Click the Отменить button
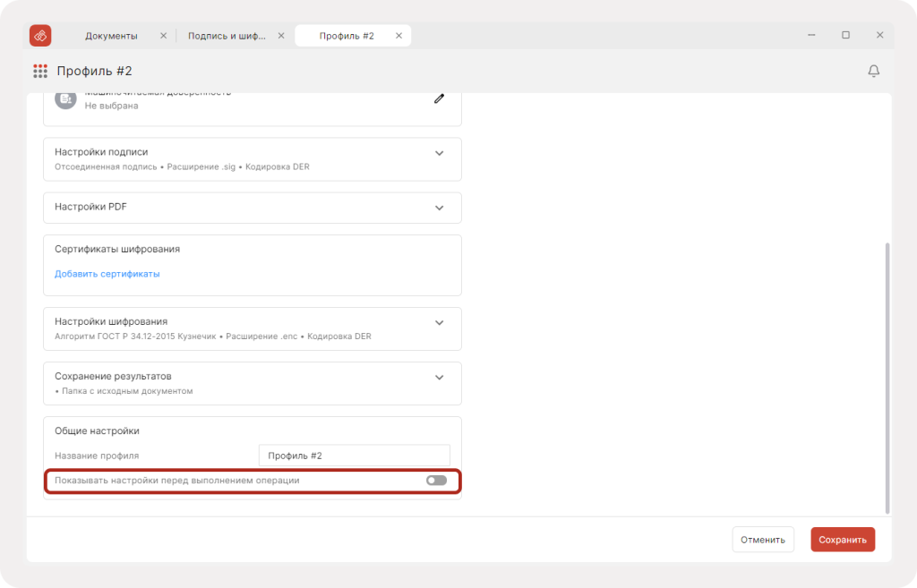Image resolution: width=917 pixels, height=588 pixels. pos(763,540)
